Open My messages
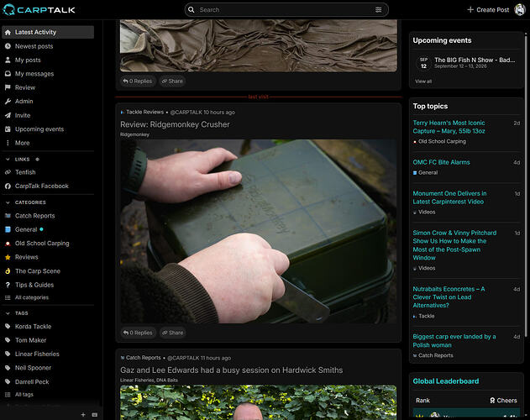Image resolution: width=530 pixels, height=420 pixels. point(34,74)
